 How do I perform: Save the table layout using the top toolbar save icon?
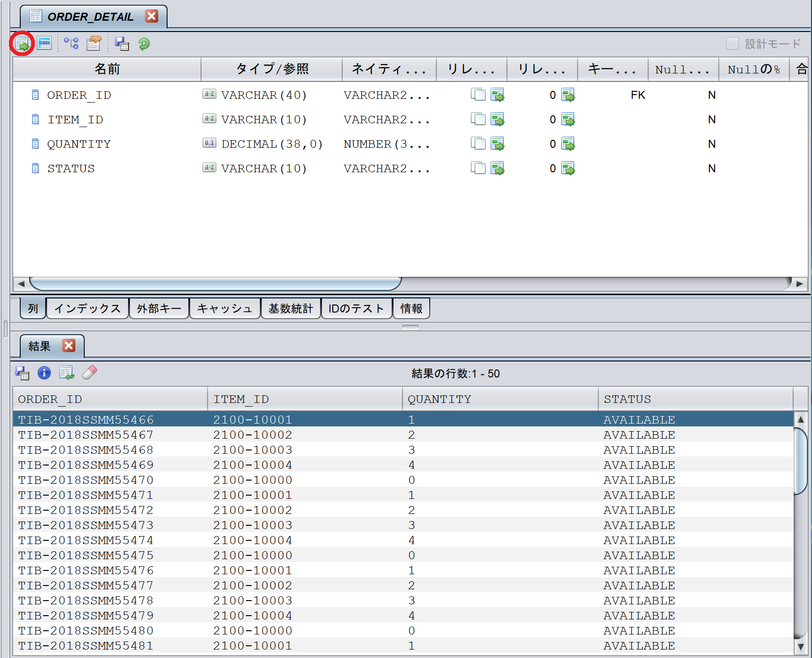click(122, 43)
